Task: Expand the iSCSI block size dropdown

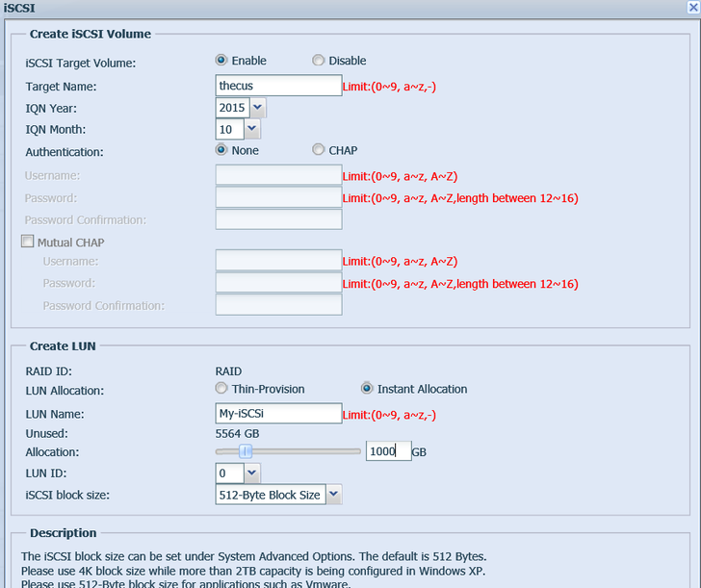Action: (333, 495)
